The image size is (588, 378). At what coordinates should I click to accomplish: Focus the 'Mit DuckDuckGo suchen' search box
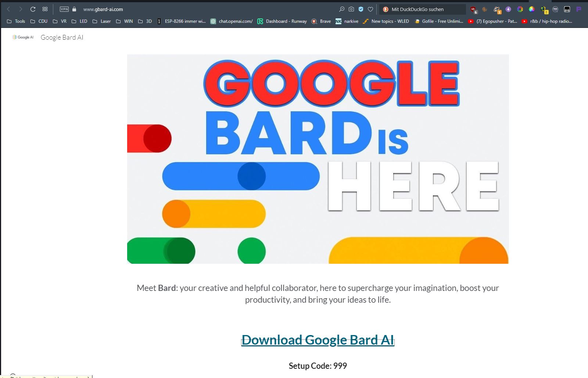pos(423,9)
